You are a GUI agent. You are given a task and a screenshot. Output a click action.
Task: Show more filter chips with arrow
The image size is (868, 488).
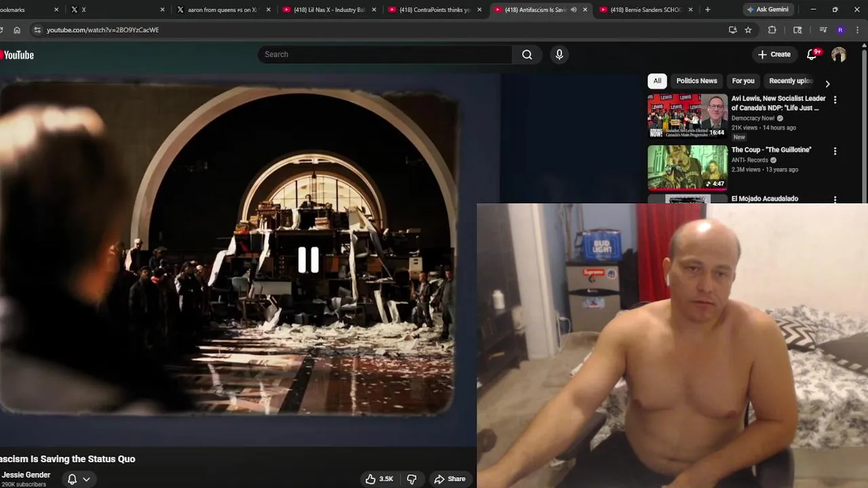pos(827,84)
